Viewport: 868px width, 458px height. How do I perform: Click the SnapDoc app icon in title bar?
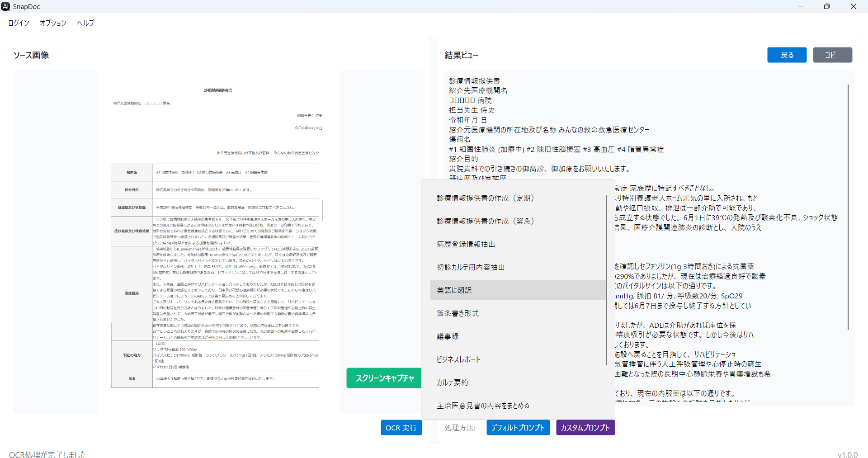[6, 6]
